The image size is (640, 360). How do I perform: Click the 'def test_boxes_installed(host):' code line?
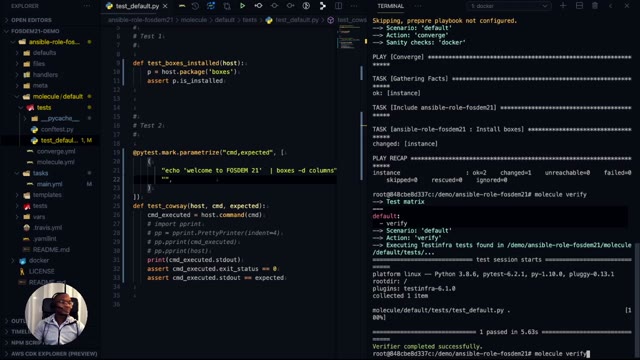(188, 63)
